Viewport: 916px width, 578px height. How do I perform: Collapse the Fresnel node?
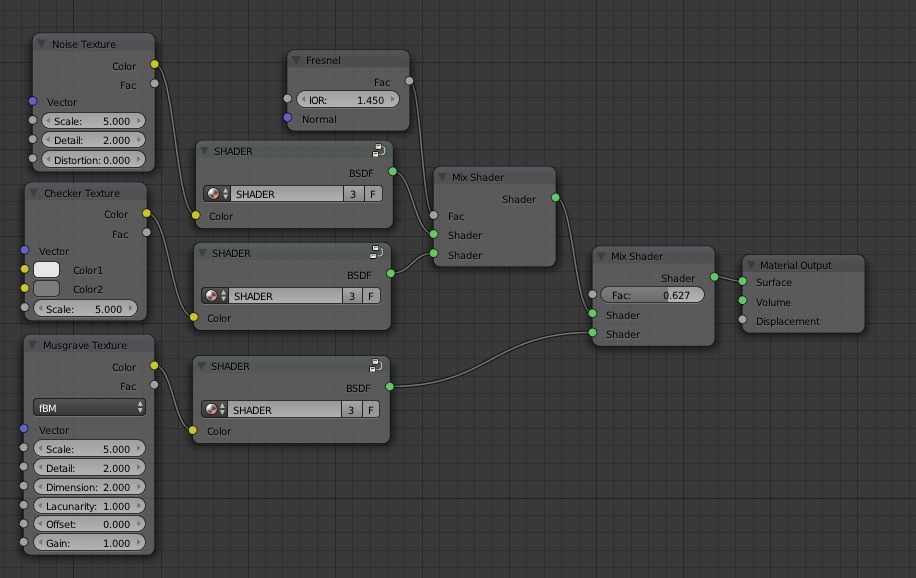296,60
